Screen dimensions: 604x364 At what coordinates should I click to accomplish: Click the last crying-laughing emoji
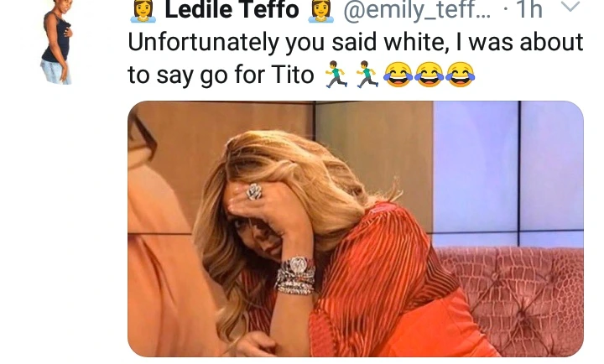pos(461,75)
